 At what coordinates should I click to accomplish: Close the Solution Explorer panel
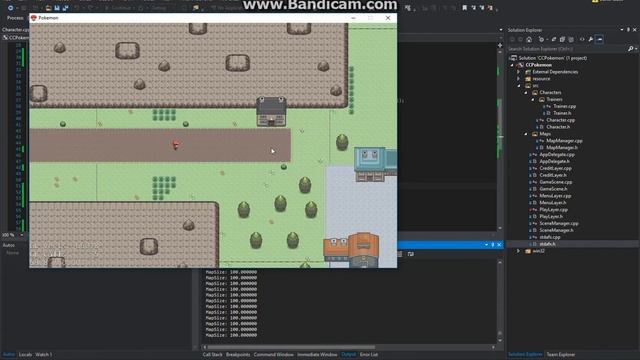(634, 30)
